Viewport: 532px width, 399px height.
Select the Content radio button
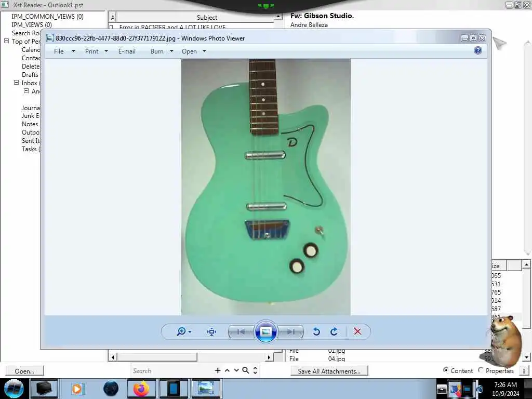tap(446, 370)
